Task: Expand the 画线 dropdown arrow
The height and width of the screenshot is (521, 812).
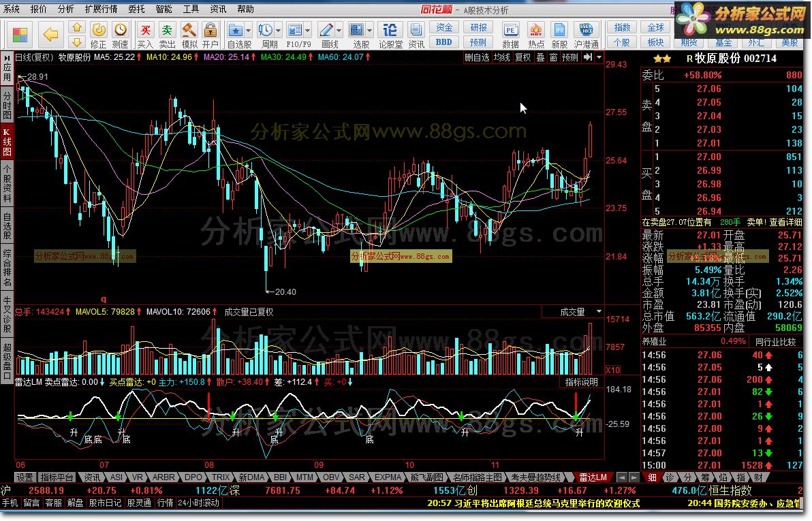Action: pos(339,30)
